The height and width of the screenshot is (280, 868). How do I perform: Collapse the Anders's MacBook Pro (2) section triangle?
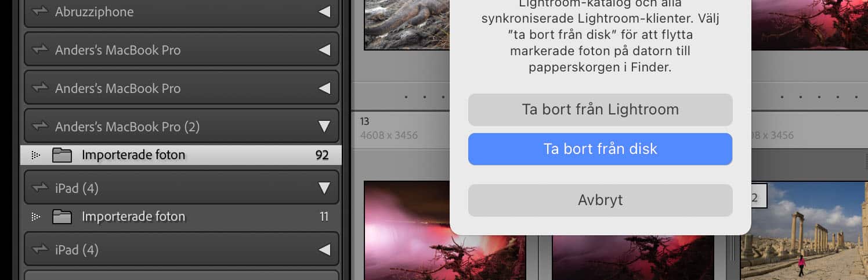(324, 127)
